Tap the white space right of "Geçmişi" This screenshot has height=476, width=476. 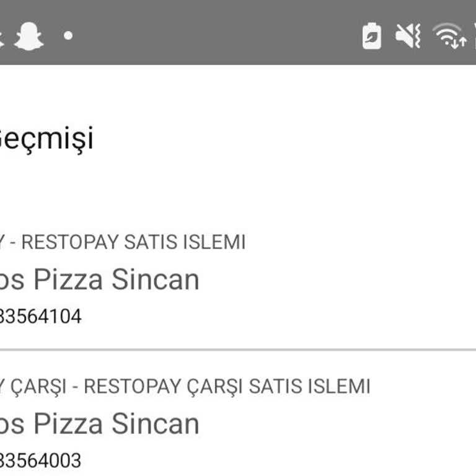tap(279, 138)
